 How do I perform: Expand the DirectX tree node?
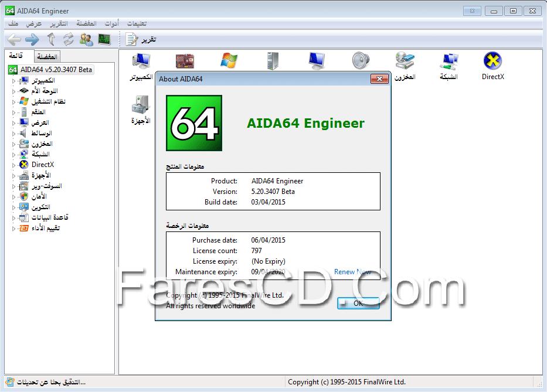pos(13,165)
